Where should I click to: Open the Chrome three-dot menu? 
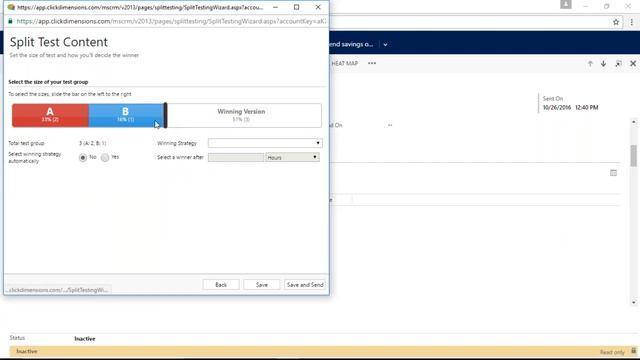coord(631,22)
